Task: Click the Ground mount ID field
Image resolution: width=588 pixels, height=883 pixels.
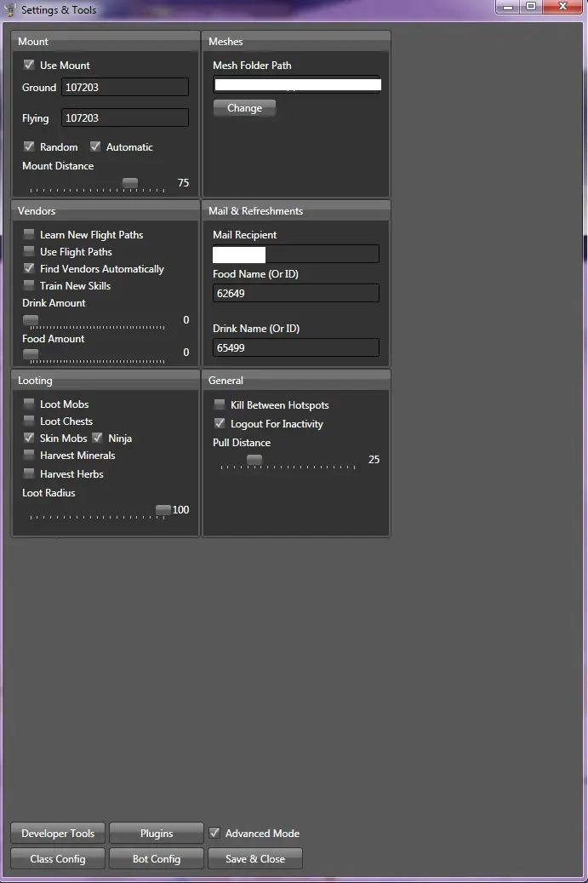Action: (125, 88)
